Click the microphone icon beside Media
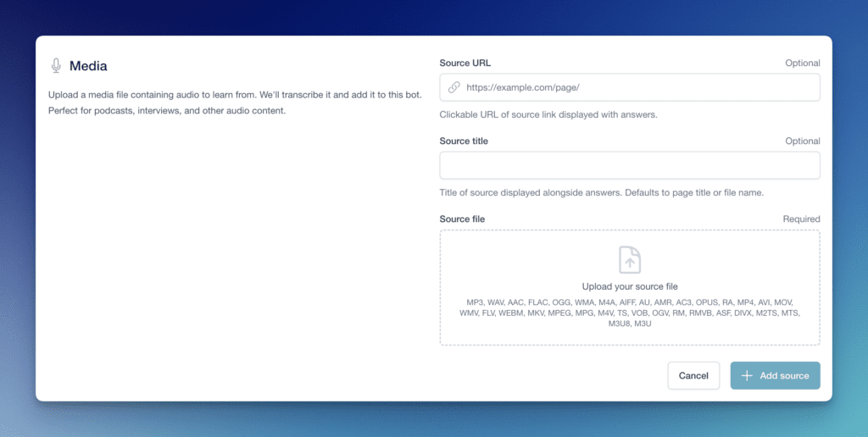The width and height of the screenshot is (868, 437). [56, 66]
